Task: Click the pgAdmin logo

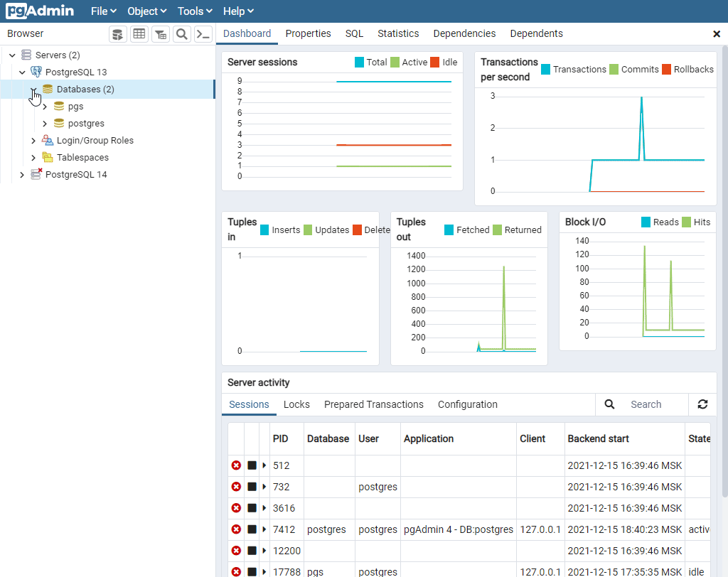Action: point(40,11)
